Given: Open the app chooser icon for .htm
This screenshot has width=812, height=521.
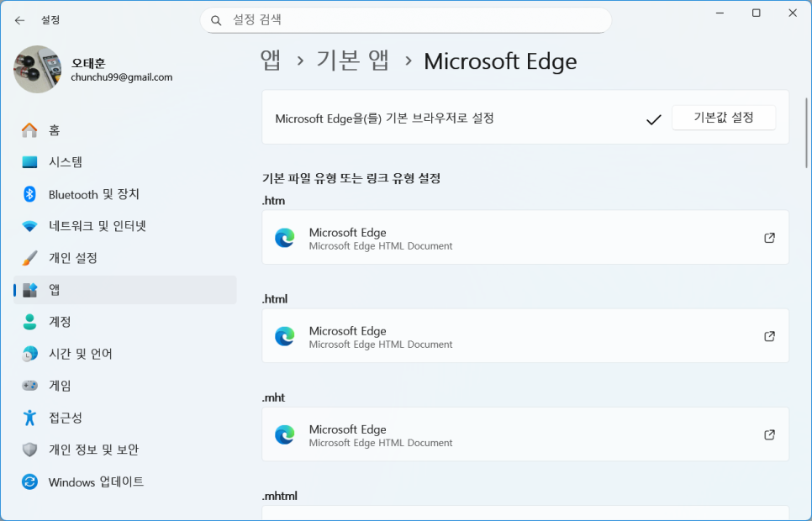Looking at the screenshot, I should 769,238.
